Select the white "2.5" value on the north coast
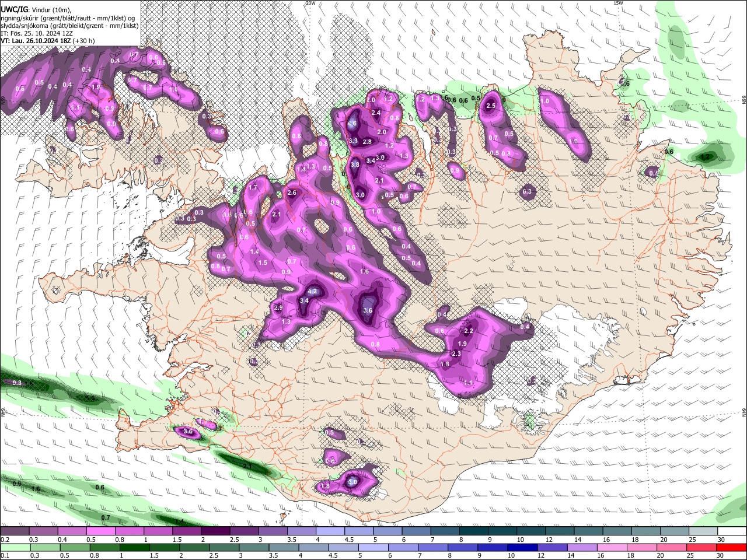 click(491, 106)
